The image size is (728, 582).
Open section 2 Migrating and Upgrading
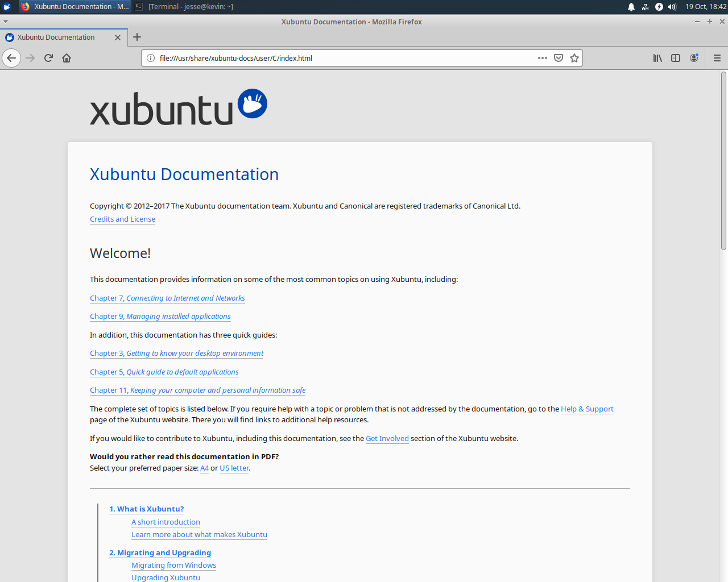[160, 553]
